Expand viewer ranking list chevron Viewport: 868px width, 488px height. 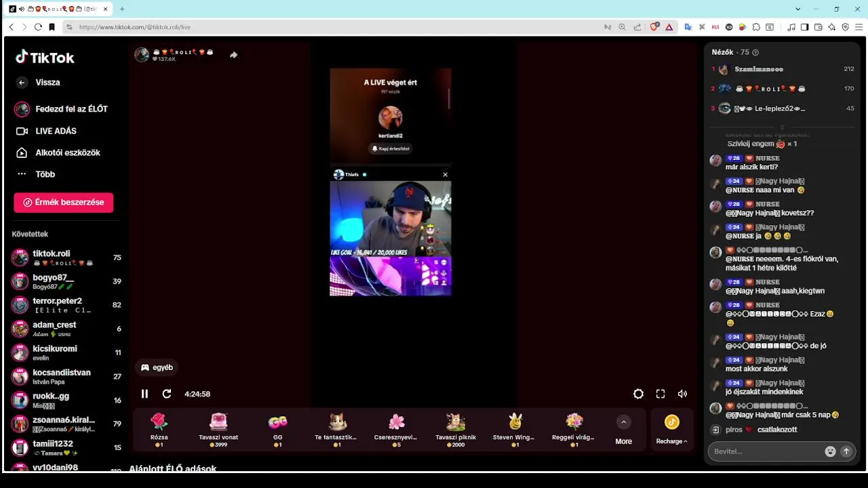[x=782, y=127]
